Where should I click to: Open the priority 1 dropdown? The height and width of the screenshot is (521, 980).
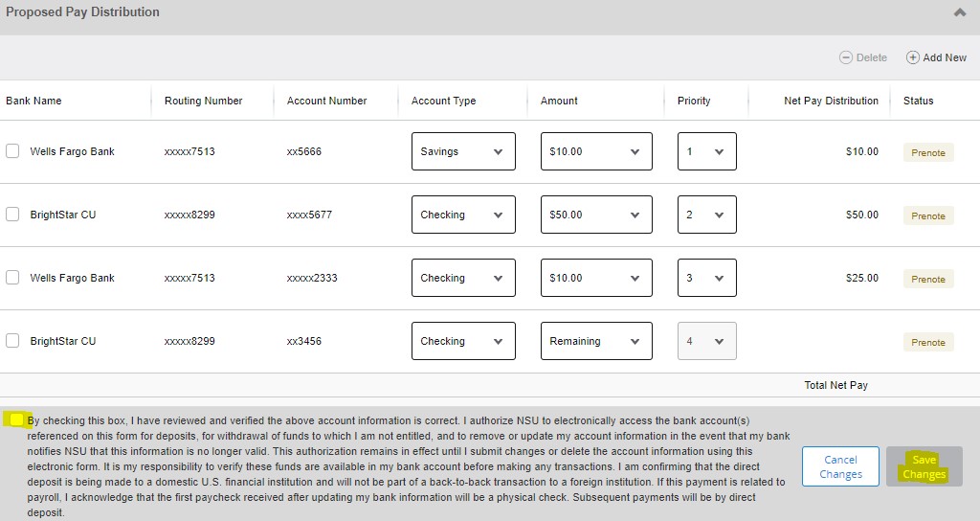click(707, 151)
